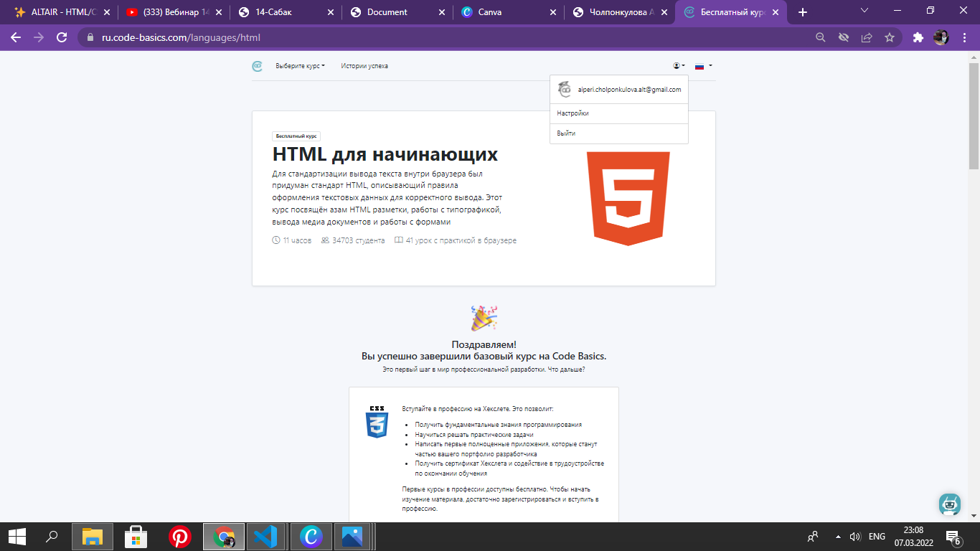Click the party popper celebration icon
Screen dimensions: 980x551
484,318
